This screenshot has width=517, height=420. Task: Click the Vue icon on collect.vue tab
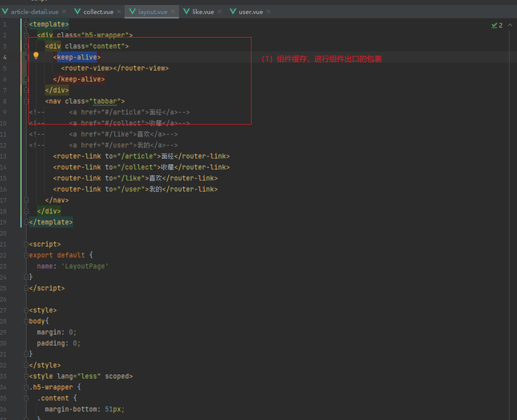77,11
